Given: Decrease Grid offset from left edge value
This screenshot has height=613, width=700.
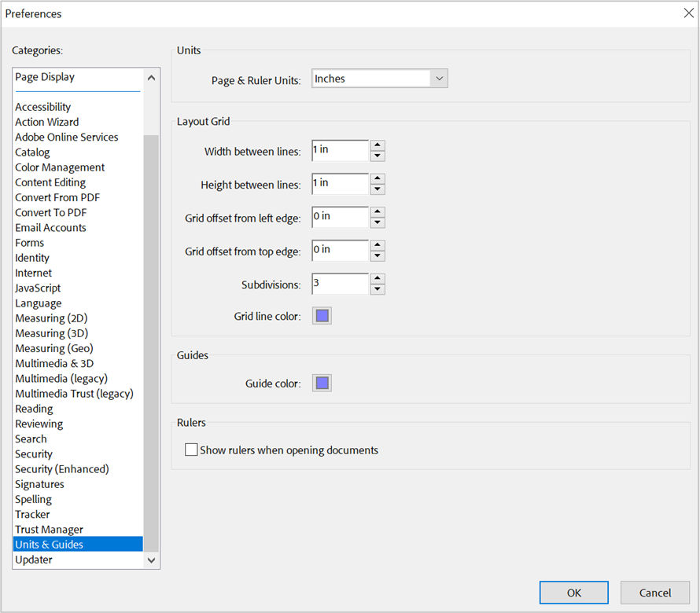Looking at the screenshot, I should pos(378,222).
